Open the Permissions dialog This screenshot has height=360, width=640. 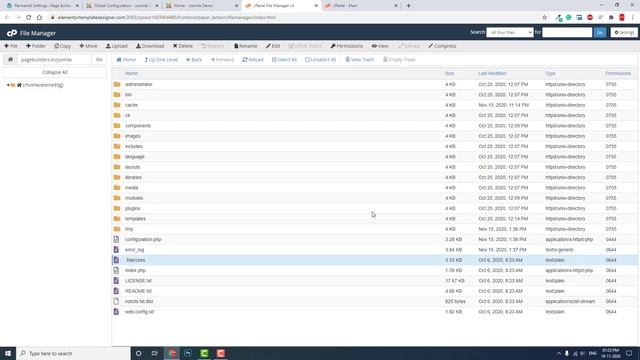(347, 46)
